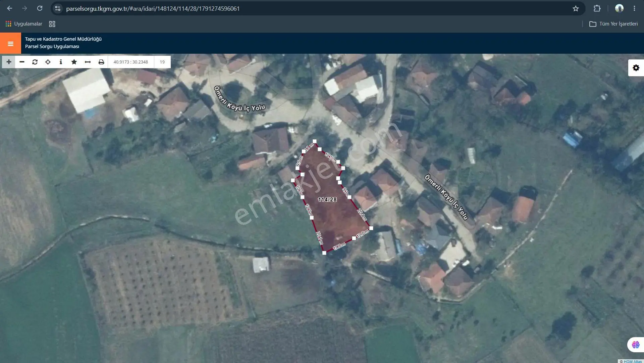Image resolution: width=644 pixels, height=363 pixels.
Task: Print the map via printer icon
Action: point(101,62)
